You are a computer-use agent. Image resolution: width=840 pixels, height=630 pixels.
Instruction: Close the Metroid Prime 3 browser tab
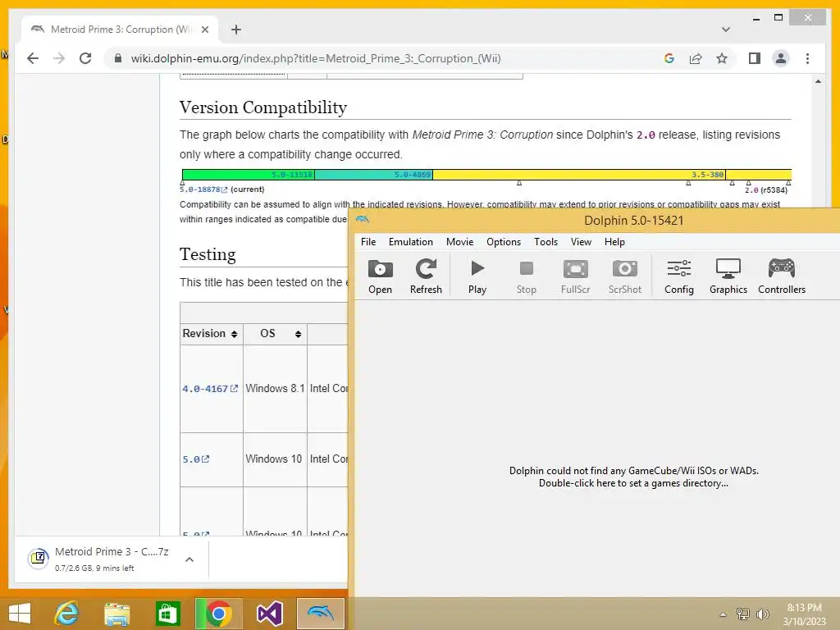coord(204,30)
